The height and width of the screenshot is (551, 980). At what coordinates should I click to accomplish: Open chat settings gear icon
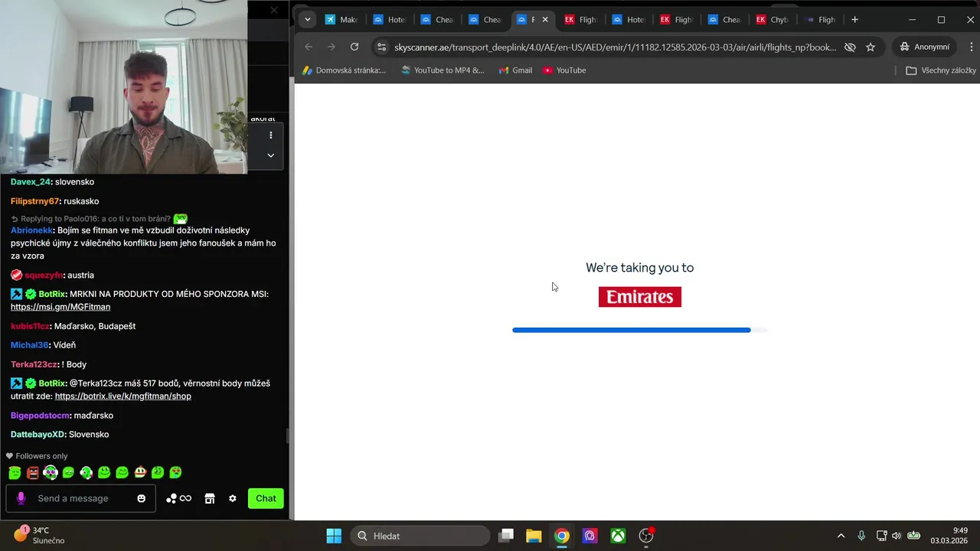coord(233,498)
